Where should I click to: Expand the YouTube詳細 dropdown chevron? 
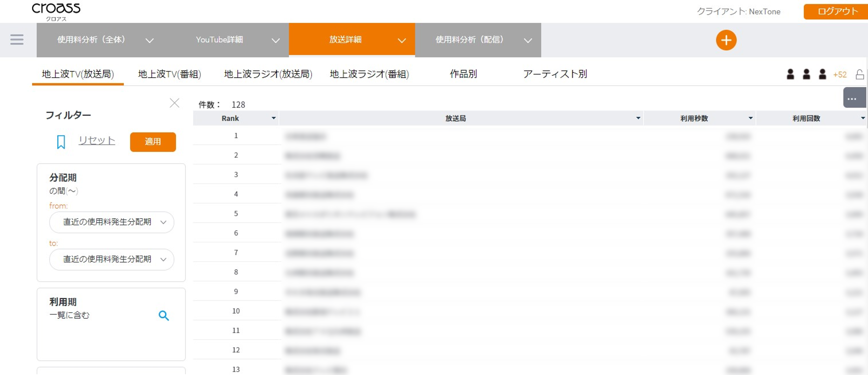click(276, 40)
